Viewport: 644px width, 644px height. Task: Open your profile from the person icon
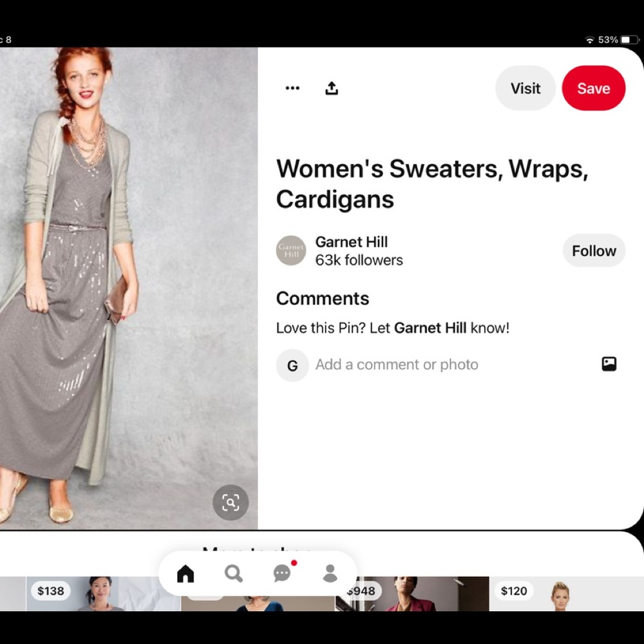330,573
